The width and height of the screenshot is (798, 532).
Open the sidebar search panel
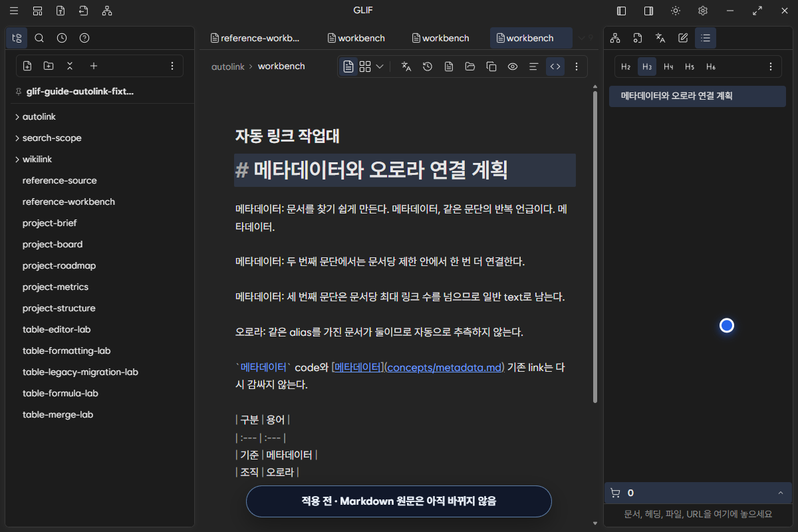pos(39,38)
